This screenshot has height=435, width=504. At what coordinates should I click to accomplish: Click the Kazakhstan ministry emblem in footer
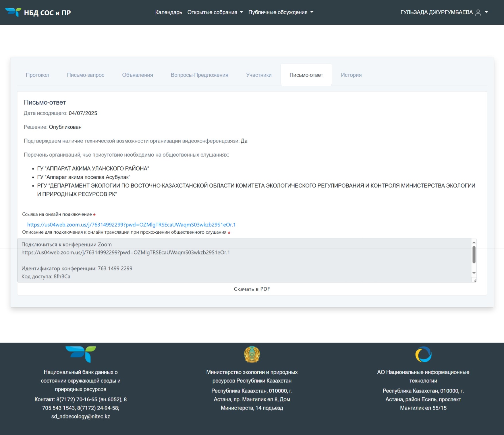pos(252,354)
